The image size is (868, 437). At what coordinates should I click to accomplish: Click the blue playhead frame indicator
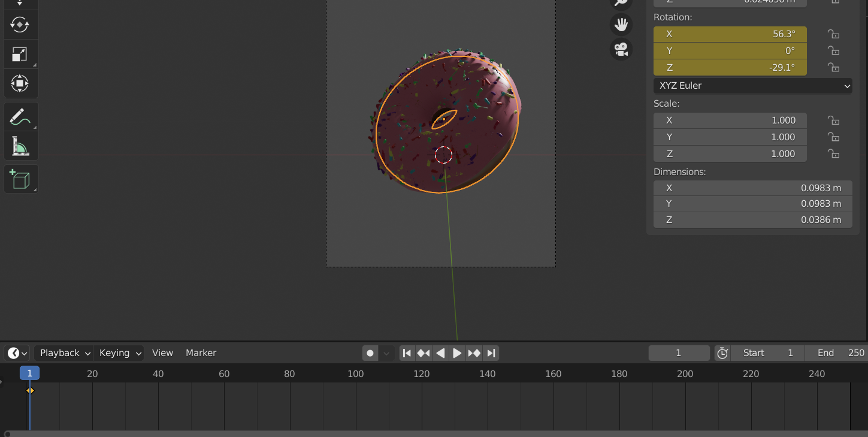[x=29, y=373]
